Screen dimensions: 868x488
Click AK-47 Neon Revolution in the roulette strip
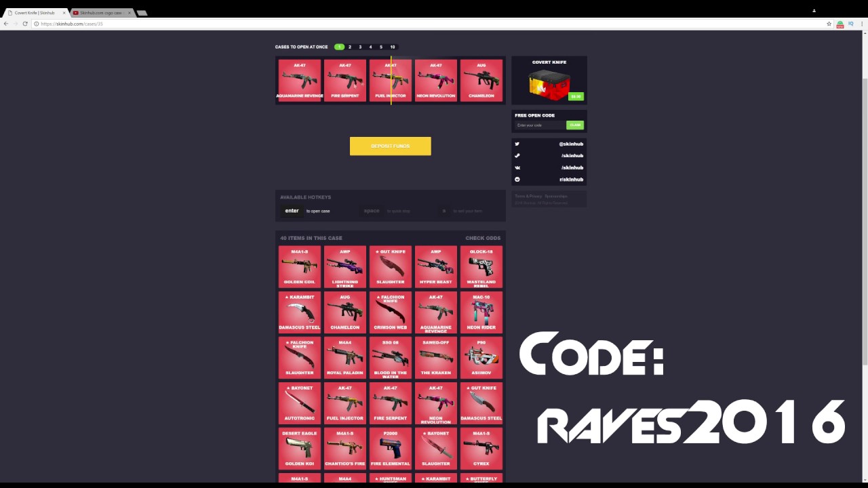click(436, 81)
